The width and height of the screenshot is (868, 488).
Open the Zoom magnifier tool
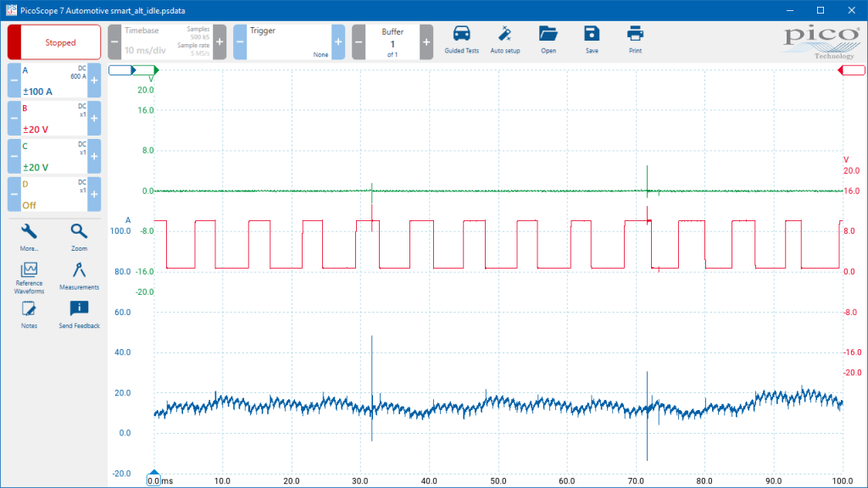pyautogui.click(x=79, y=237)
